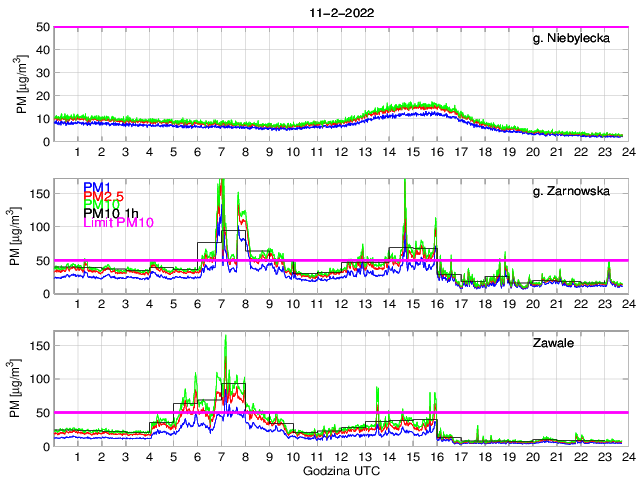Click hour 12 tick under Niebylecka plot
Viewport: 640px width, 480px height.
340,152
